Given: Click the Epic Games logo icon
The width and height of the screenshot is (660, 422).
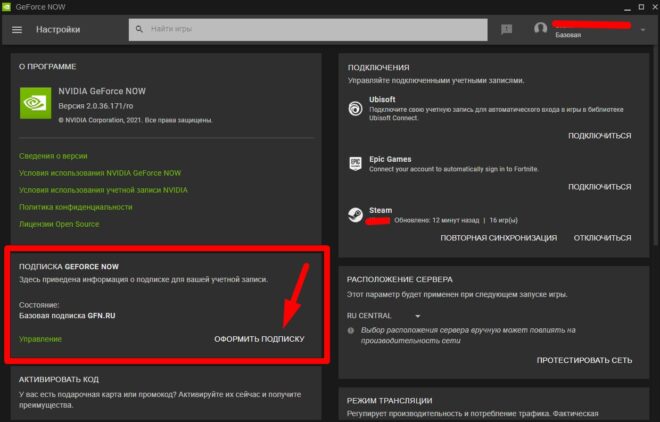Looking at the screenshot, I should click(356, 164).
